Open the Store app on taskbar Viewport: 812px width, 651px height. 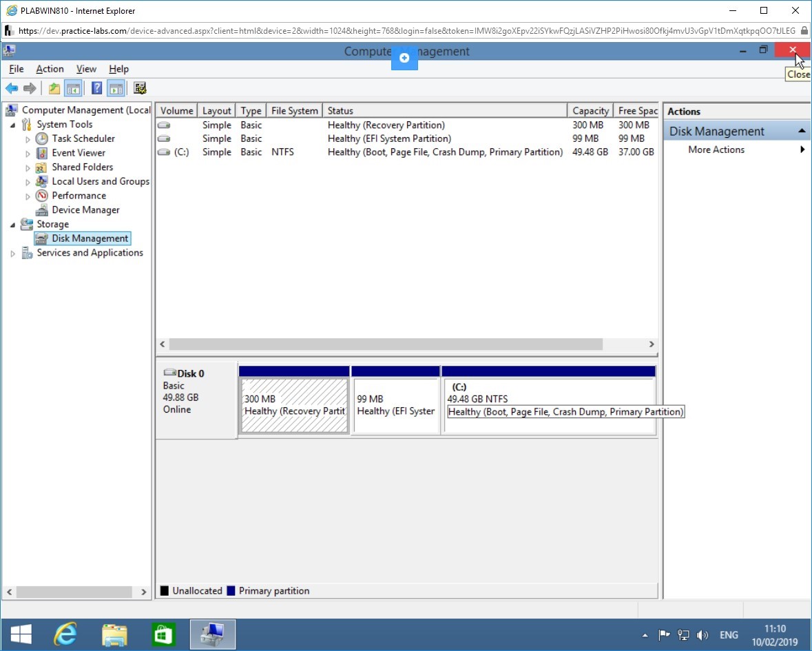pos(163,634)
